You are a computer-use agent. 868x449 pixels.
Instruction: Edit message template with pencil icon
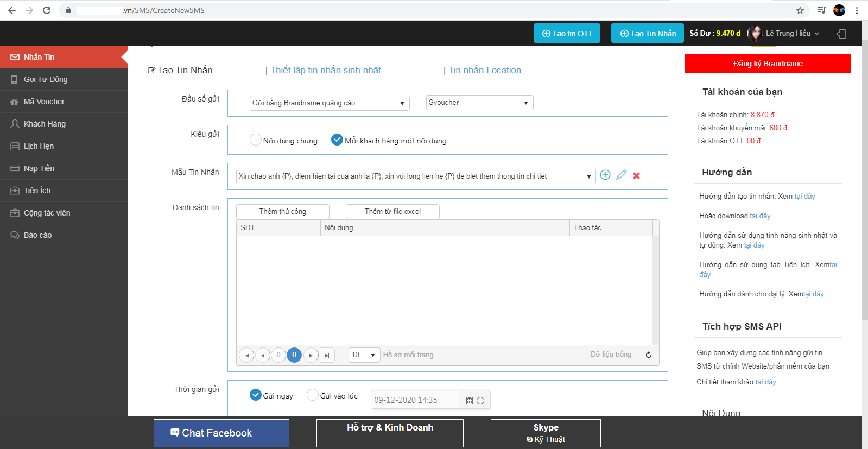point(622,175)
